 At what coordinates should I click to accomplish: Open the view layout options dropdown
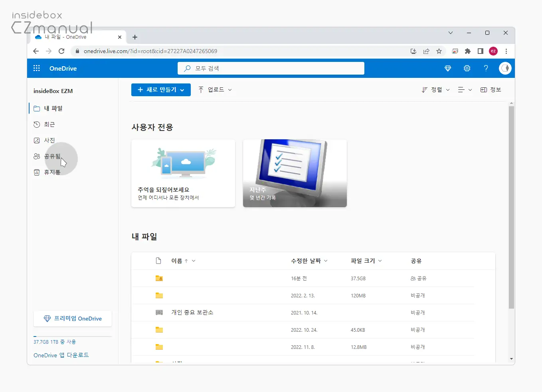click(x=465, y=90)
